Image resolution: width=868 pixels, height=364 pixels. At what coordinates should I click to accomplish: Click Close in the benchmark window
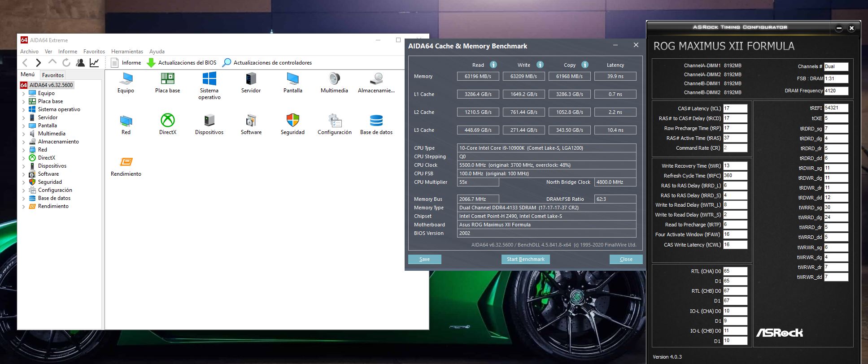pos(626,259)
